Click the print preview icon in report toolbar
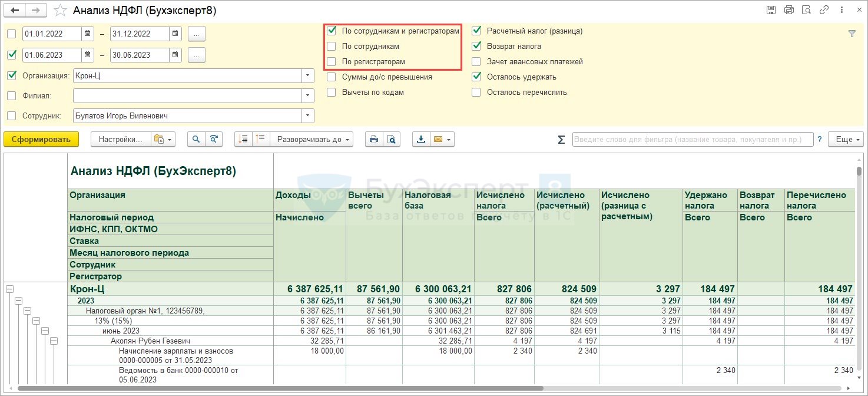 point(391,140)
